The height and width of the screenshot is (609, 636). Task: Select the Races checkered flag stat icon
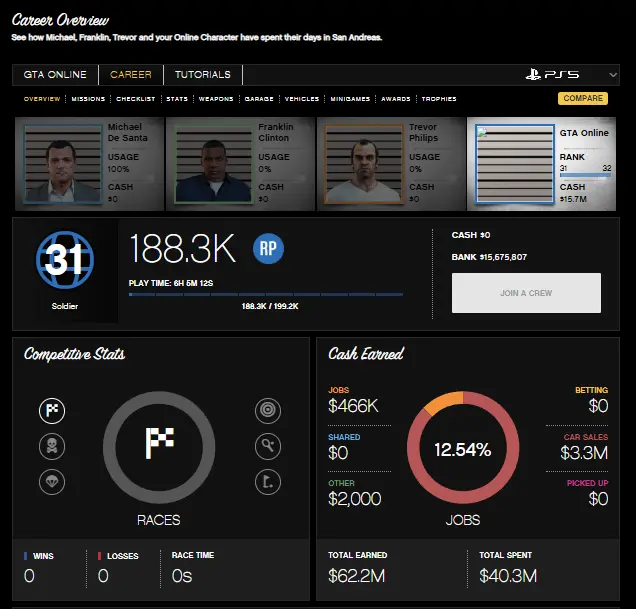[52, 409]
